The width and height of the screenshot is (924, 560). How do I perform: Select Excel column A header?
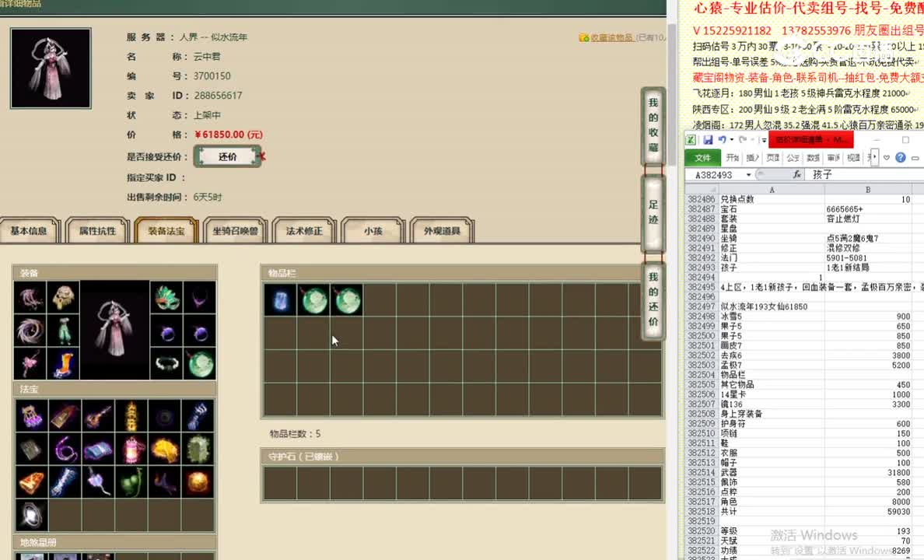772,190
